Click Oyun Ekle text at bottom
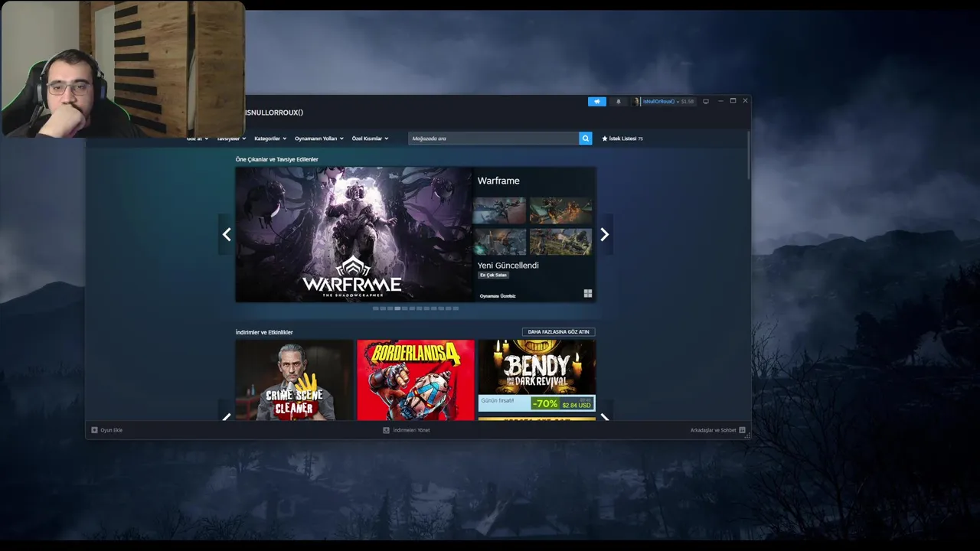Viewport: 980px width, 551px height. tap(112, 430)
